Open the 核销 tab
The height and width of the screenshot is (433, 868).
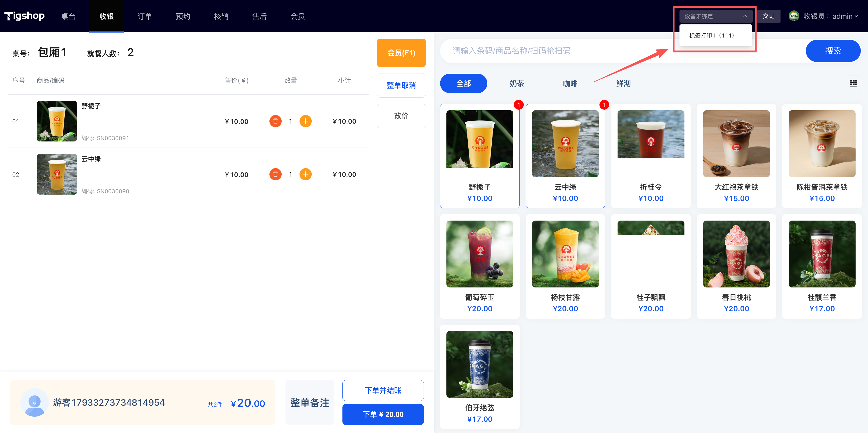click(221, 16)
